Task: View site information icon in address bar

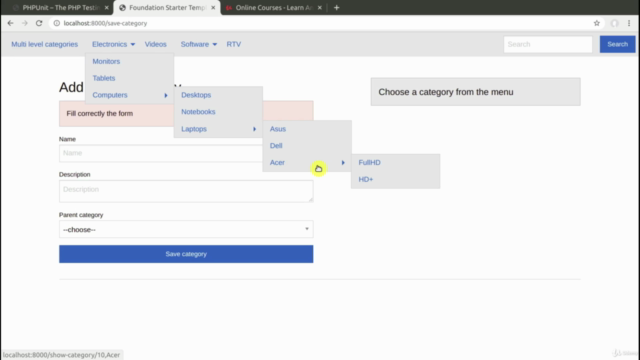Action: [x=57, y=23]
